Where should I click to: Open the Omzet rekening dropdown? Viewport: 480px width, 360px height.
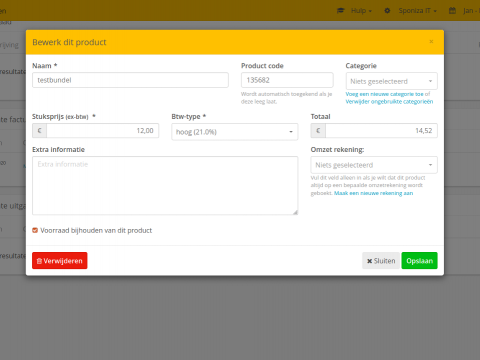pyautogui.click(x=374, y=165)
